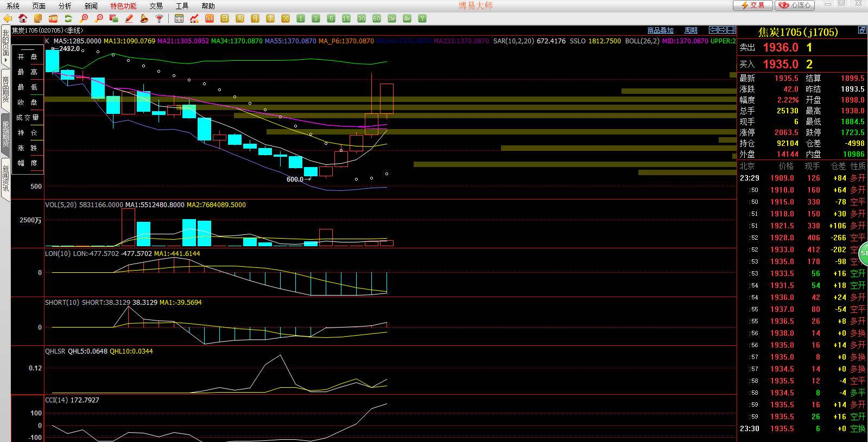
Task: Click the F10 company info icon
Action: (53, 18)
